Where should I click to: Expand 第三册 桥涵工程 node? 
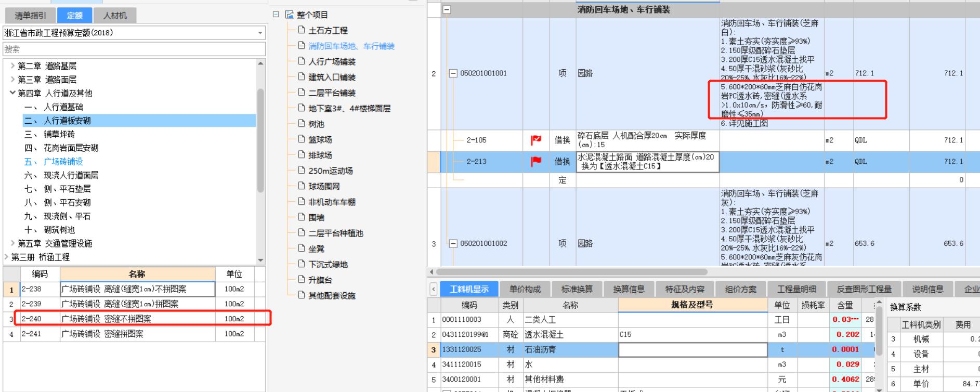point(6,257)
